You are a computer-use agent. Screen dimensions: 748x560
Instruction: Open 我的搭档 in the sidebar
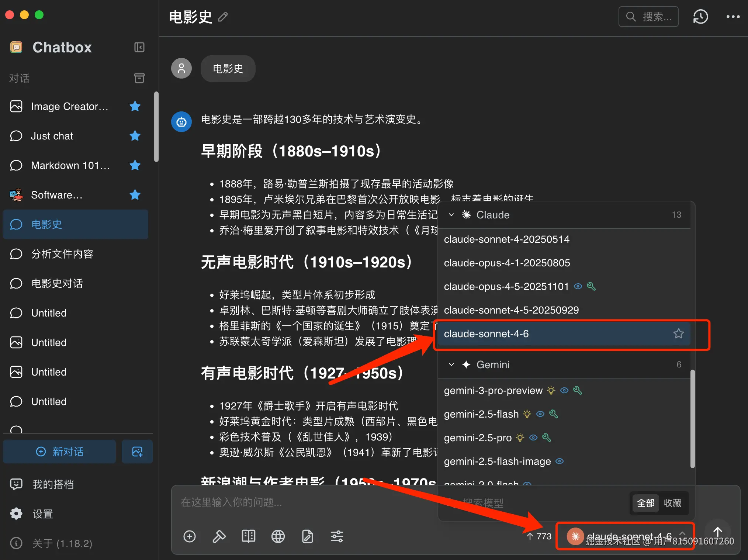click(x=53, y=484)
